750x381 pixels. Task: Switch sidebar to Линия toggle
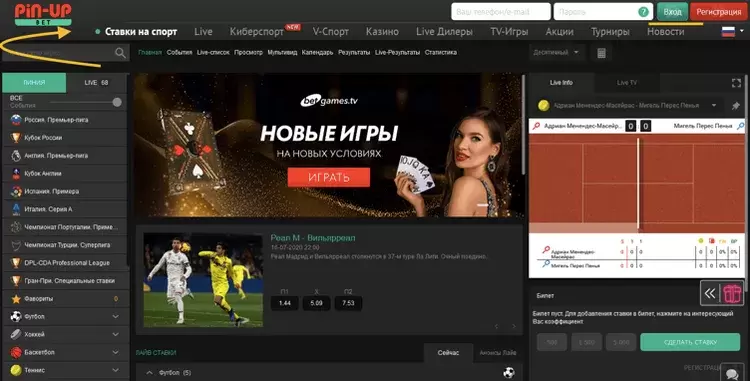(x=34, y=83)
